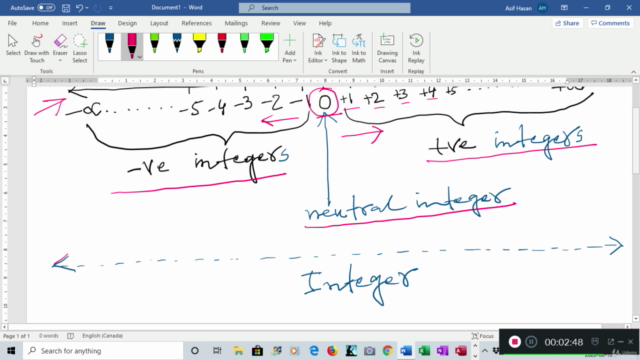This screenshot has height=360, width=640.
Task: Open Ribbon Display Options
Action: [x=564, y=8]
